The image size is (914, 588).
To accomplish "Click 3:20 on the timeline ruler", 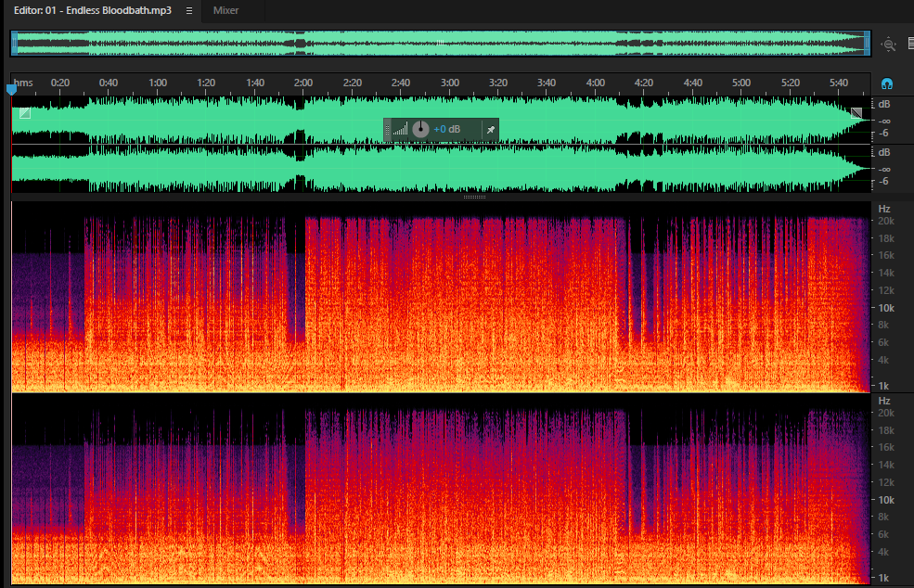I will pos(497,83).
